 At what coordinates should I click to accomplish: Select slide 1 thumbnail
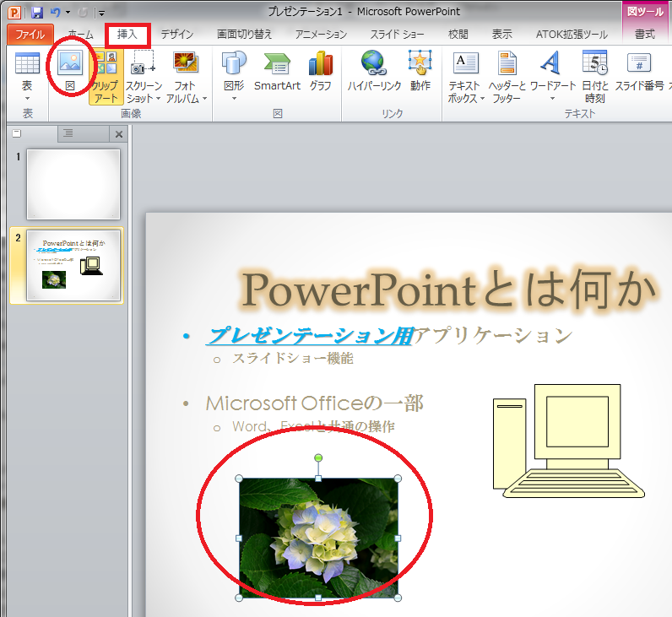(73, 184)
